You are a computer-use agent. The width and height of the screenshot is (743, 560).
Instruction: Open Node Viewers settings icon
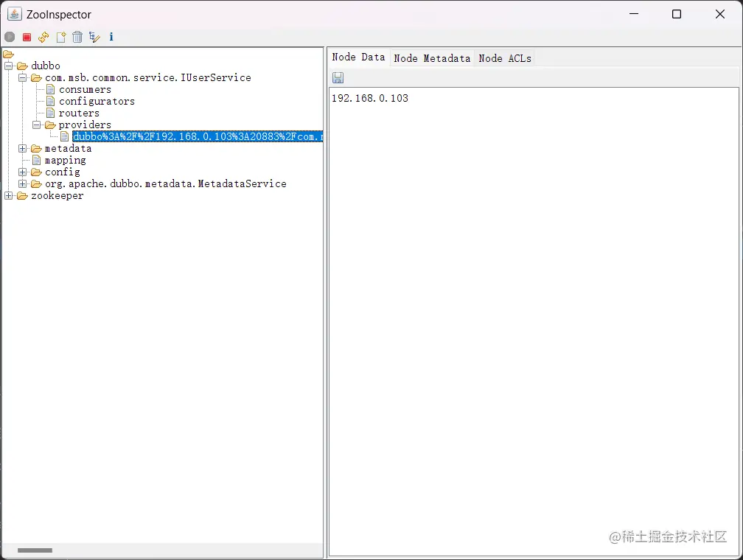pyautogui.click(x=94, y=37)
